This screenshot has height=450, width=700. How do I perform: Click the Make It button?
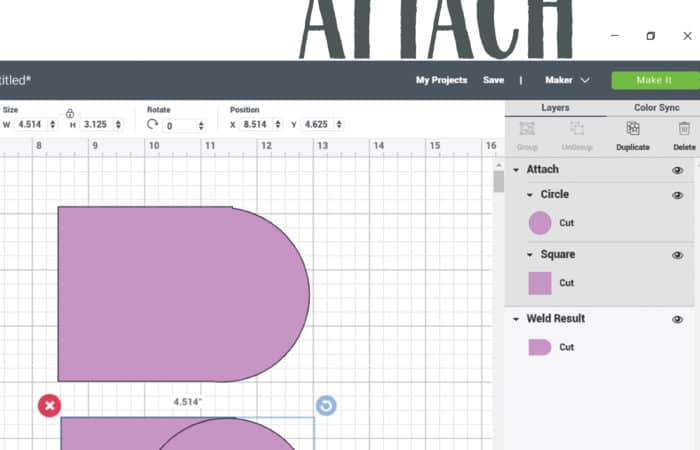[x=654, y=80]
